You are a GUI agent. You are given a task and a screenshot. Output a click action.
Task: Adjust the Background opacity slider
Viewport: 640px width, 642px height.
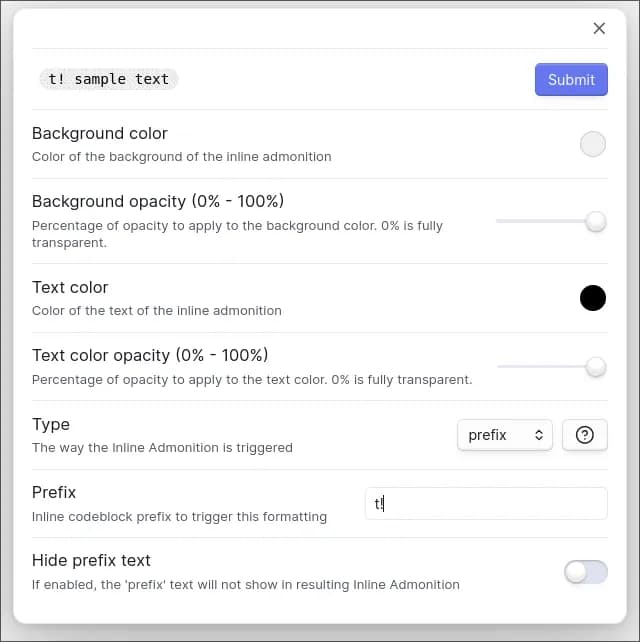[551, 222]
